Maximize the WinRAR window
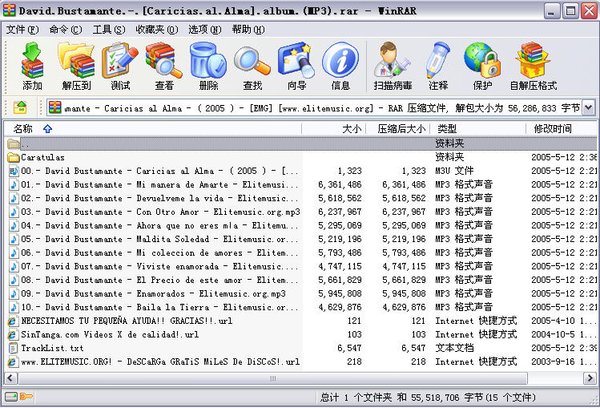600x408 pixels. pyautogui.click(x=570, y=10)
